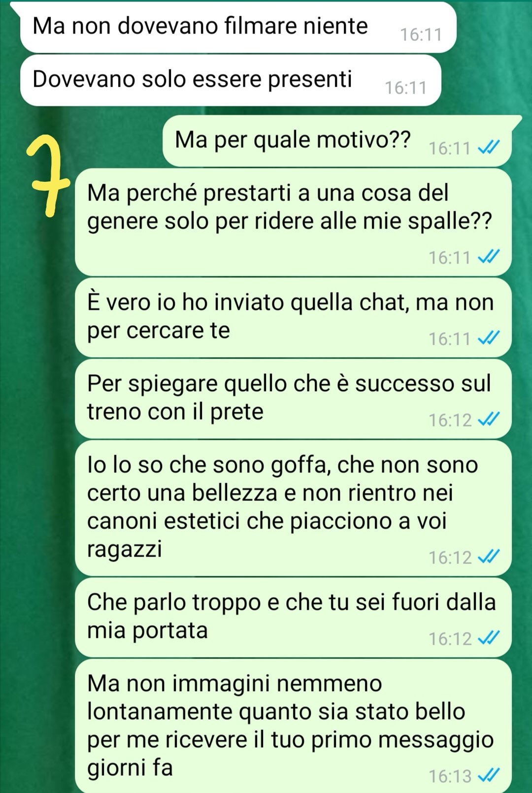Select the message starting 'Ma perché prestarti'
532x793 pixels.
point(293,222)
